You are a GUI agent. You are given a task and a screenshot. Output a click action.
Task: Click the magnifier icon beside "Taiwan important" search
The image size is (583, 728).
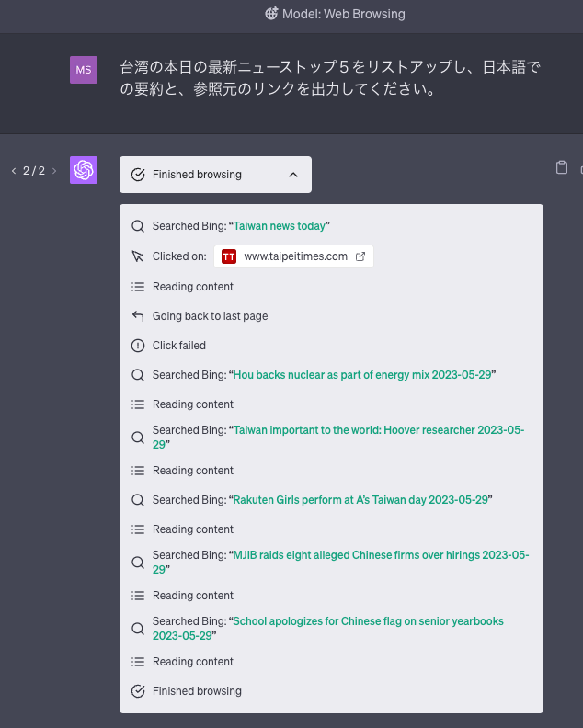[138, 438]
